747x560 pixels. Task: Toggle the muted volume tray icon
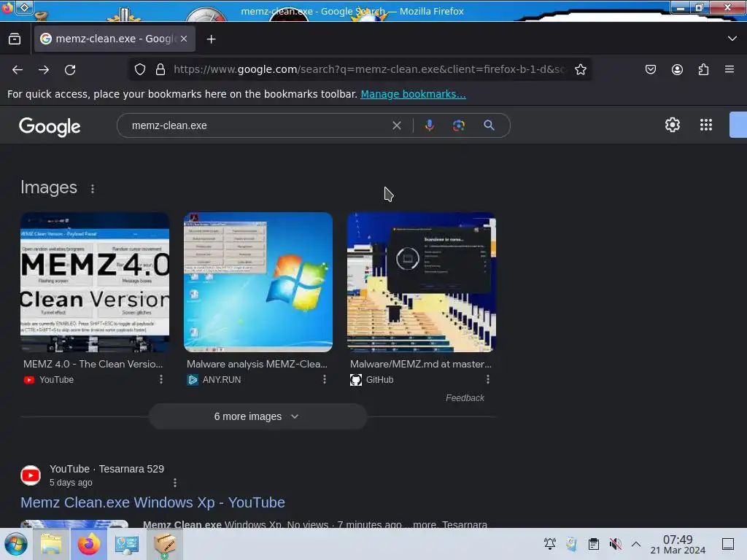point(616,544)
